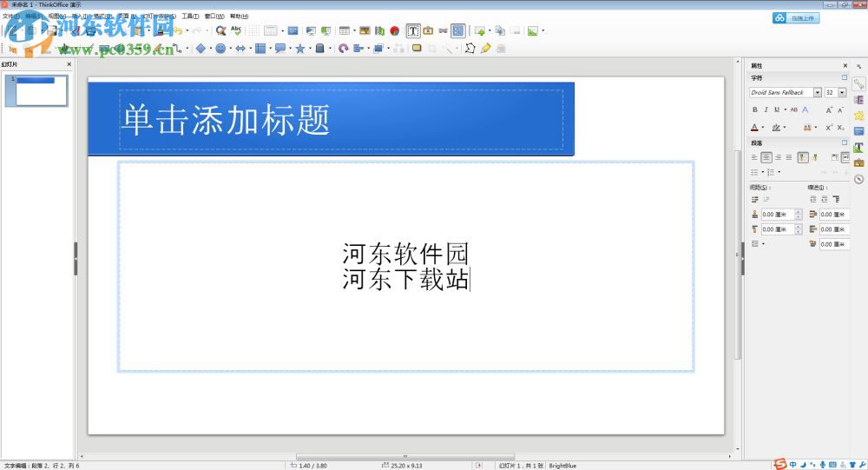Select the star shapes tool
Image resolution: width=868 pixels, height=470 pixels.
(300, 49)
